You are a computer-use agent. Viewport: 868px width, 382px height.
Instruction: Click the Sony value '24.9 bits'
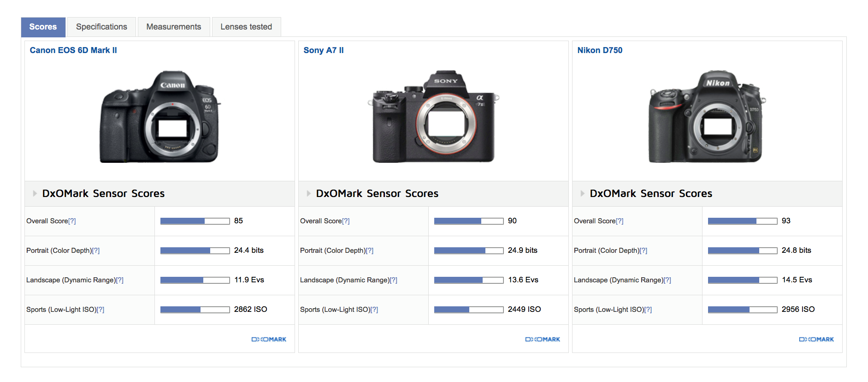click(523, 251)
